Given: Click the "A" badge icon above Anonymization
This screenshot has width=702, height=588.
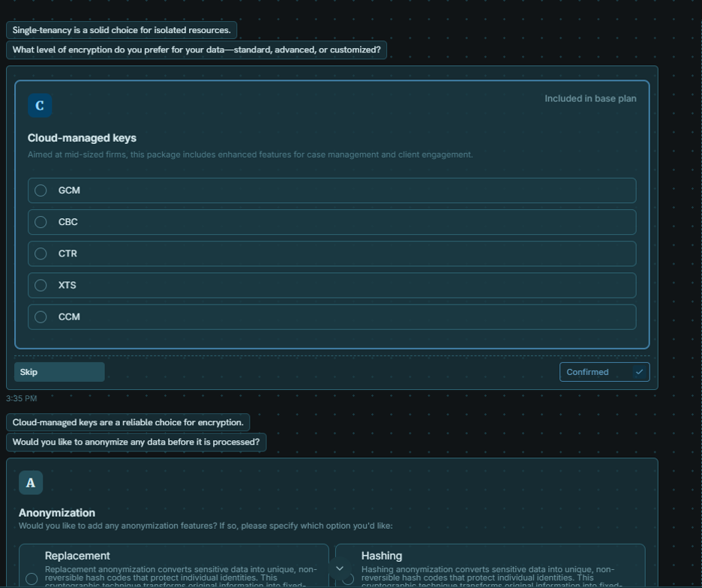Looking at the screenshot, I should pos(31,483).
